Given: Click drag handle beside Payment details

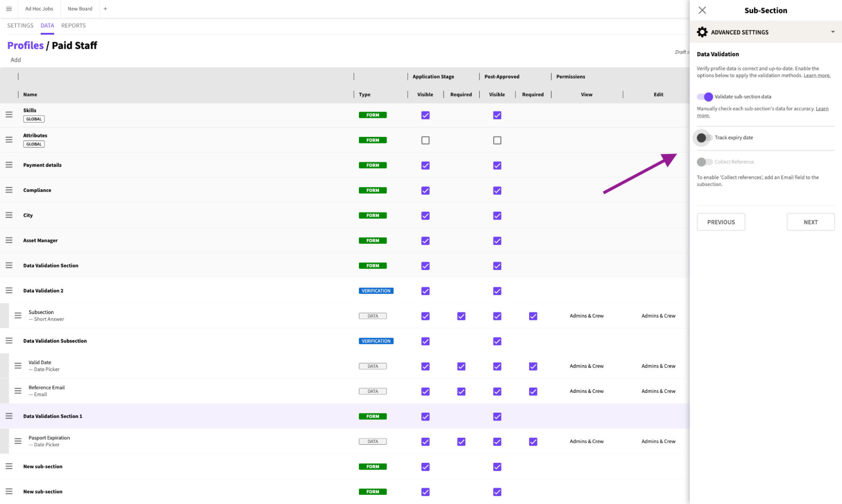Looking at the screenshot, I should point(9,165).
